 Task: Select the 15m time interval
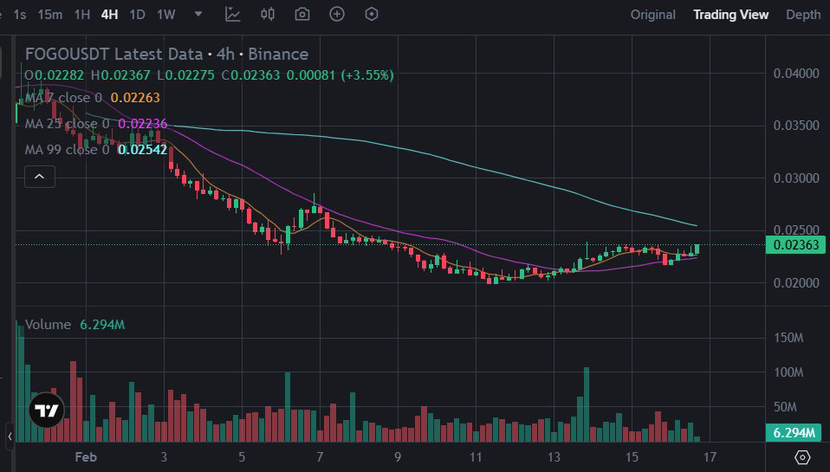50,15
